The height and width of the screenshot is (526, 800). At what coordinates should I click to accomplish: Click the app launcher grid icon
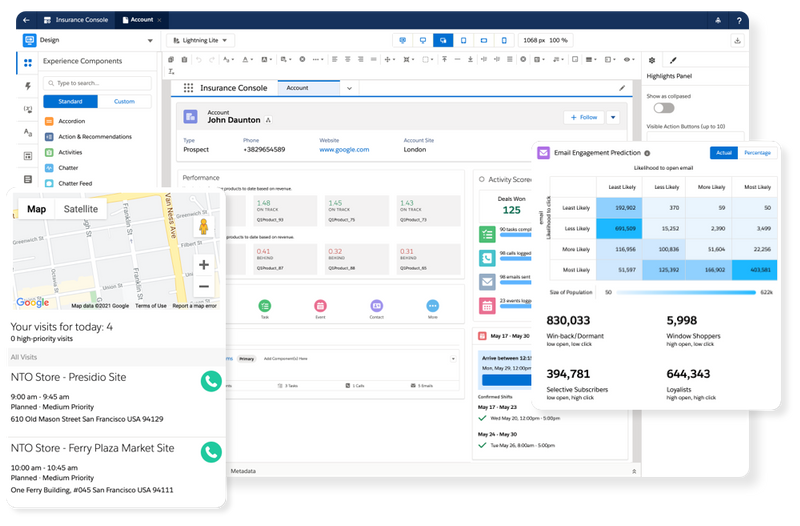188,88
